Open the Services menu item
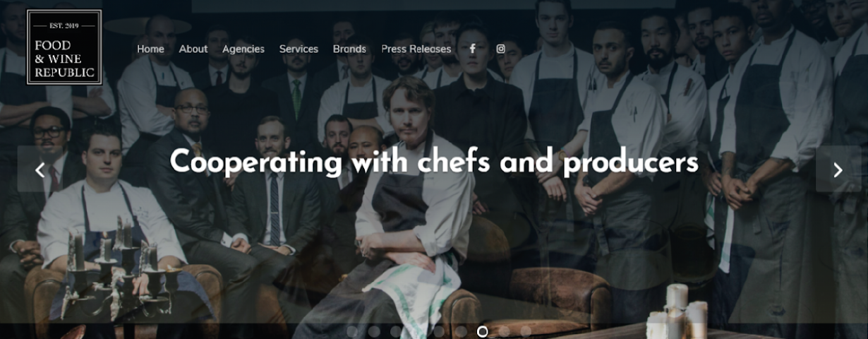868x339 pixels. 299,49
